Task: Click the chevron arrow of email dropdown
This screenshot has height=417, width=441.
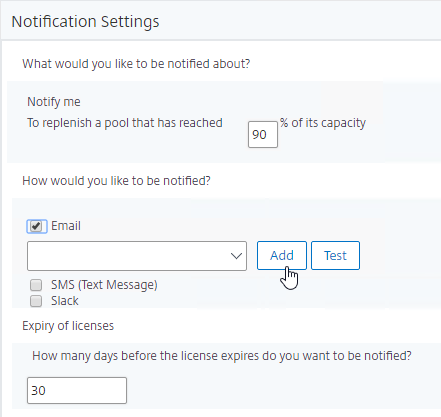Action: click(236, 256)
